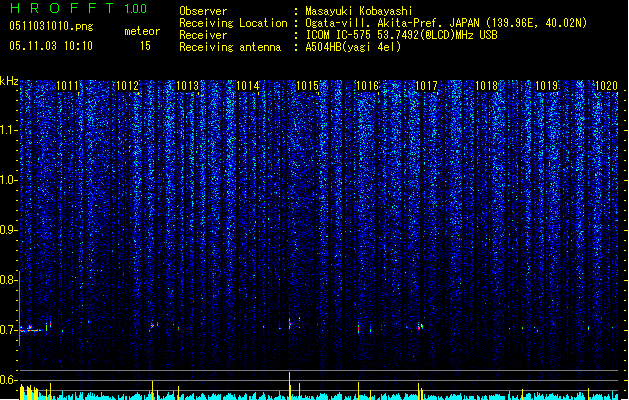Screen dimensions: 629x400
Task: Click the Observer label
Action: 203,11
